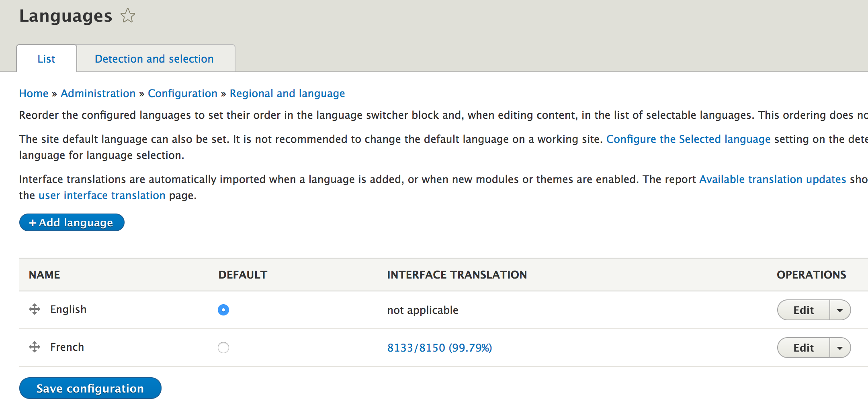Open Available translation updates report link
Screen dimensions: 868x411
click(x=773, y=179)
